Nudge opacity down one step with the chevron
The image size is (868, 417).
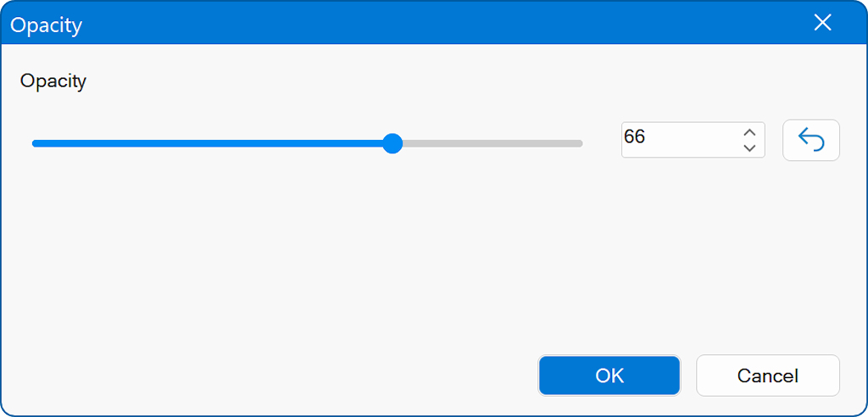(x=748, y=148)
